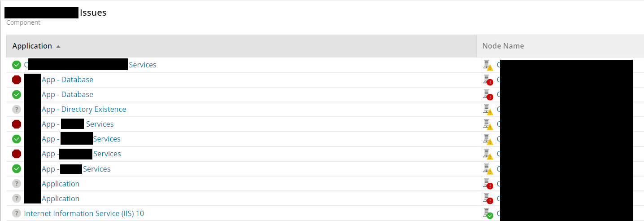The width and height of the screenshot is (644, 221).
Task: Click the server node icon with green check in IIS row
Action: 487,213
